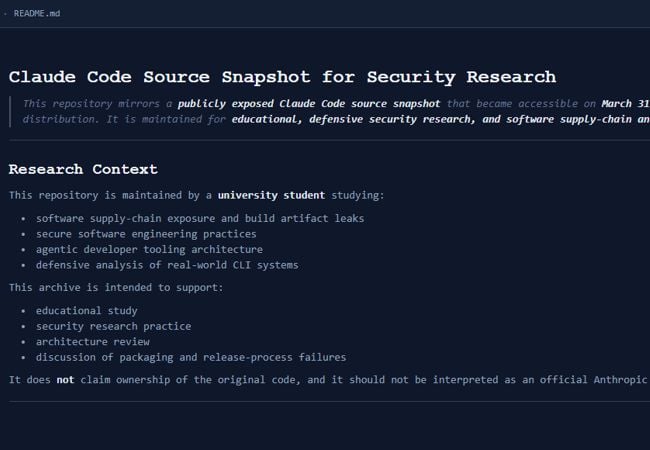
Task: Click the README.md file tab
Action: [35, 13]
